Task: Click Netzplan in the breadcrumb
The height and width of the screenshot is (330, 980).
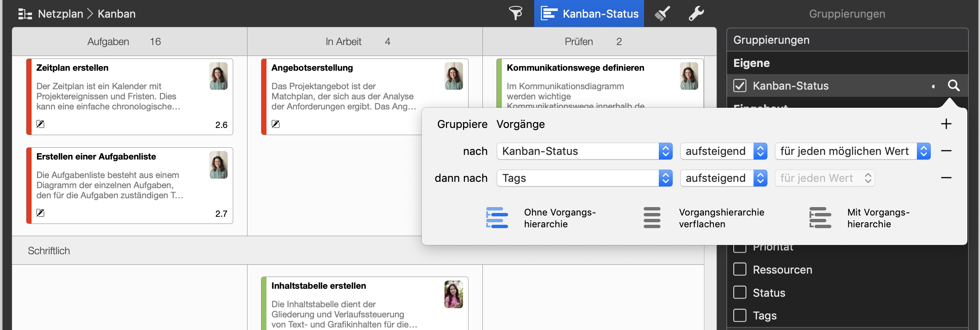Action: click(60, 14)
